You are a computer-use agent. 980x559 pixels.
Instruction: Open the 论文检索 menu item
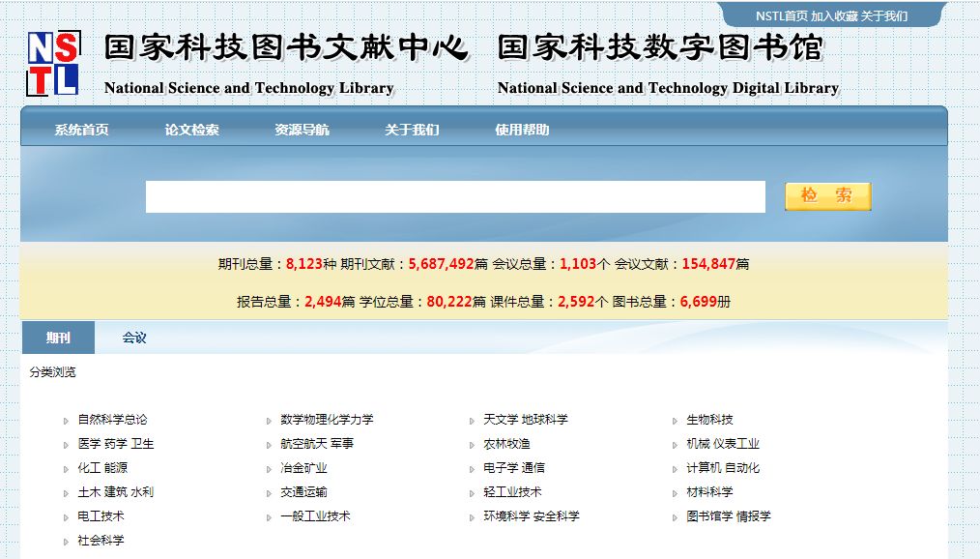pyautogui.click(x=191, y=130)
